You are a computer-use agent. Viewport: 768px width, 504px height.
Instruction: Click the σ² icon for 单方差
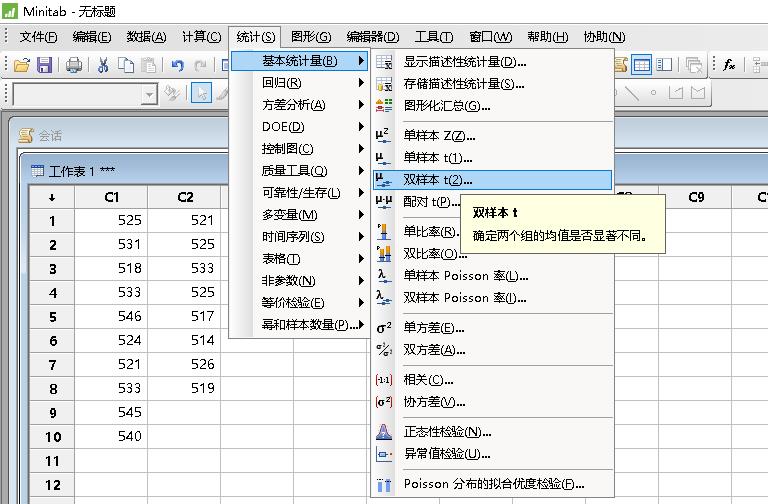tap(384, 327)
